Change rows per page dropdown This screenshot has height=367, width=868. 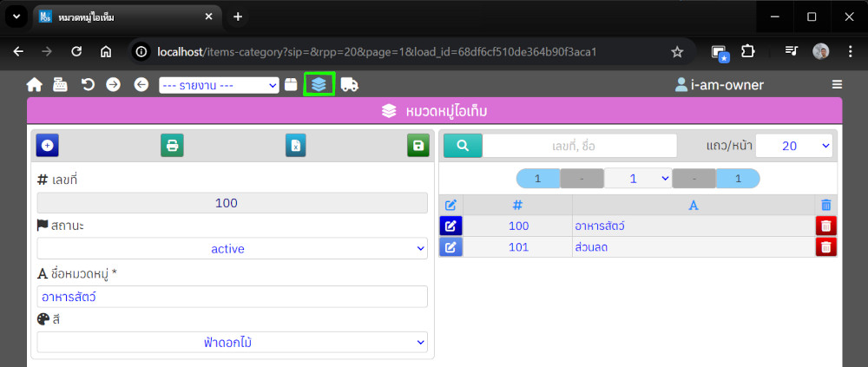(x=793, y=146)
